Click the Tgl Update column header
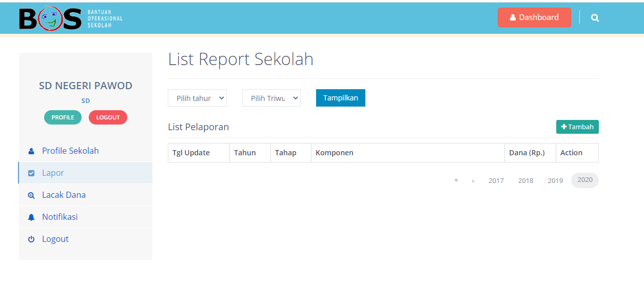The height and width of the screenshot is (287, 644). (x=199, y=153)
